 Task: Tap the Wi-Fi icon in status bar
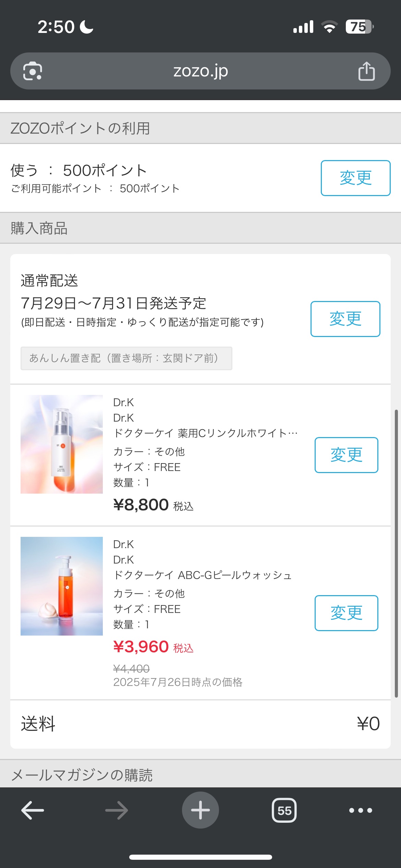[329, 27]
